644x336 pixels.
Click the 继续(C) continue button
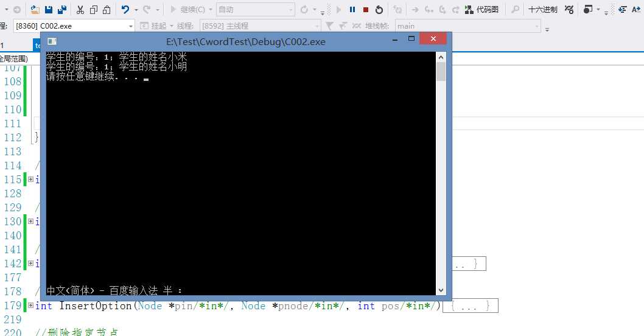(187, 10)
